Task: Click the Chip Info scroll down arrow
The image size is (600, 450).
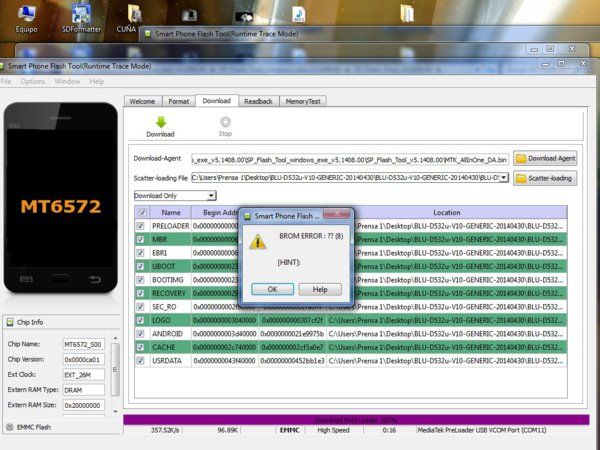Action: click(115, 411)
